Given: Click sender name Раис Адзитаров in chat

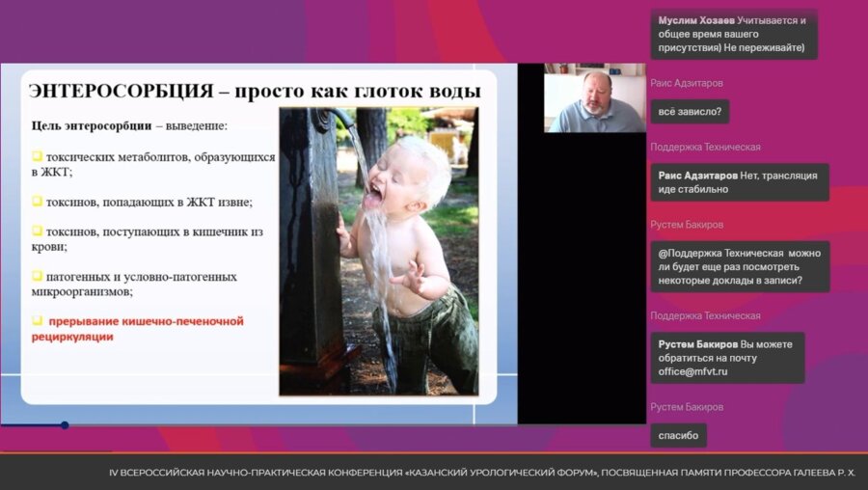Looking at the screenshot, I should click(x=687, y=83).
